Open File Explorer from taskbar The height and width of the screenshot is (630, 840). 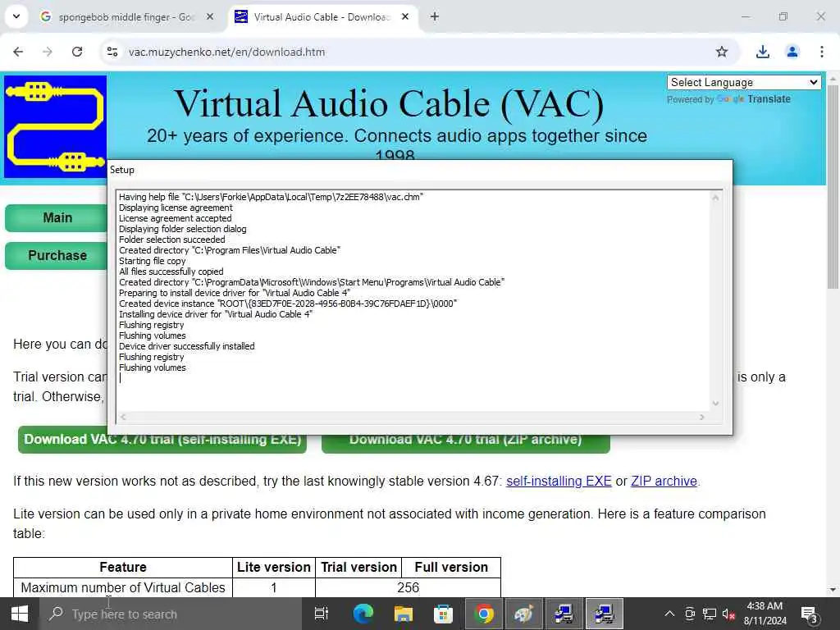click(403, 614)
